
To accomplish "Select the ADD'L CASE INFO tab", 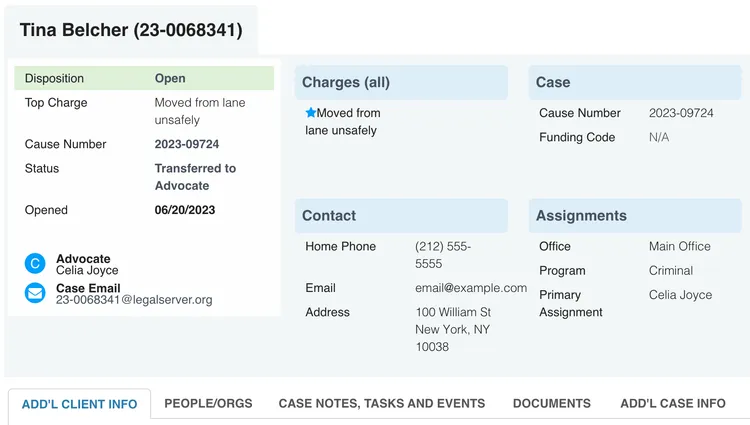I will 673,404.
